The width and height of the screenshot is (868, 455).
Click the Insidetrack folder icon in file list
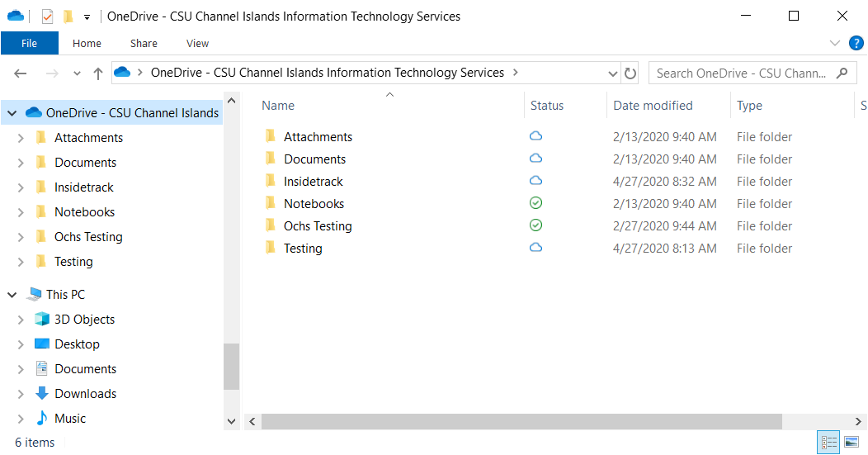click(x=270, y=181)
